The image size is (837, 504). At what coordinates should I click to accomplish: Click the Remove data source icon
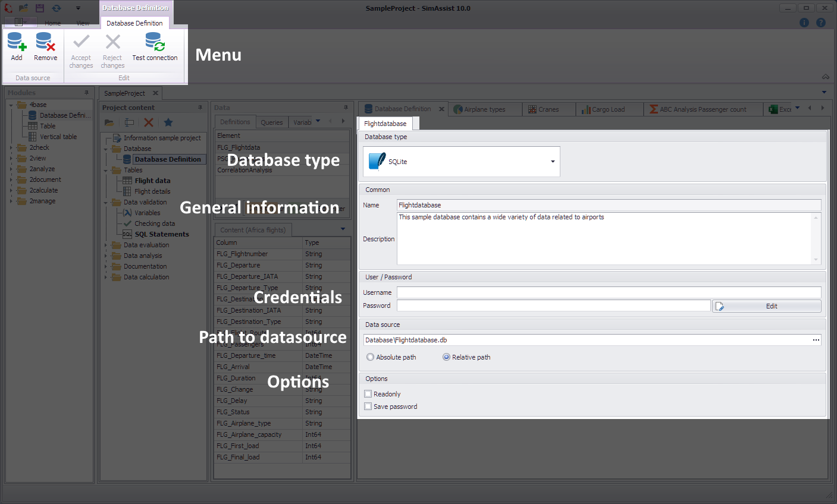click(45, 43)
